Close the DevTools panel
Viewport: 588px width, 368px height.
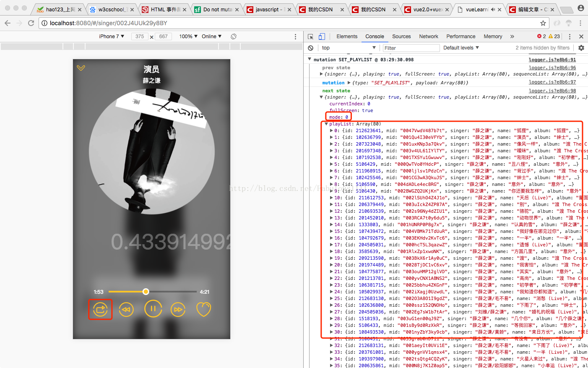tap(581, 37)
